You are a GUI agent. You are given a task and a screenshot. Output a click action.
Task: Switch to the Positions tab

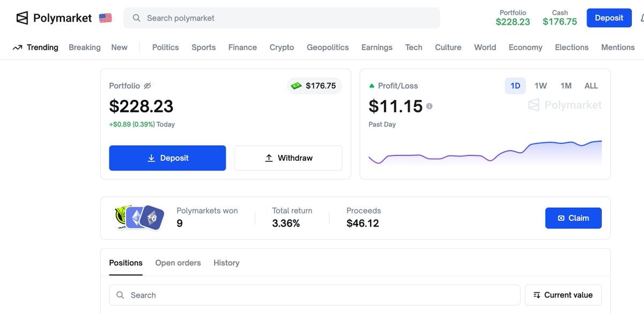[x=126, y=263]
